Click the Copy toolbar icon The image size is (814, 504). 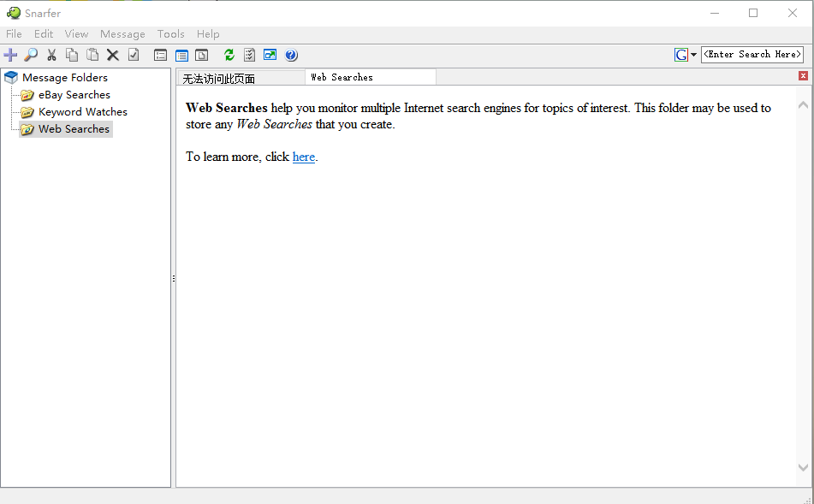click(72, 55)
